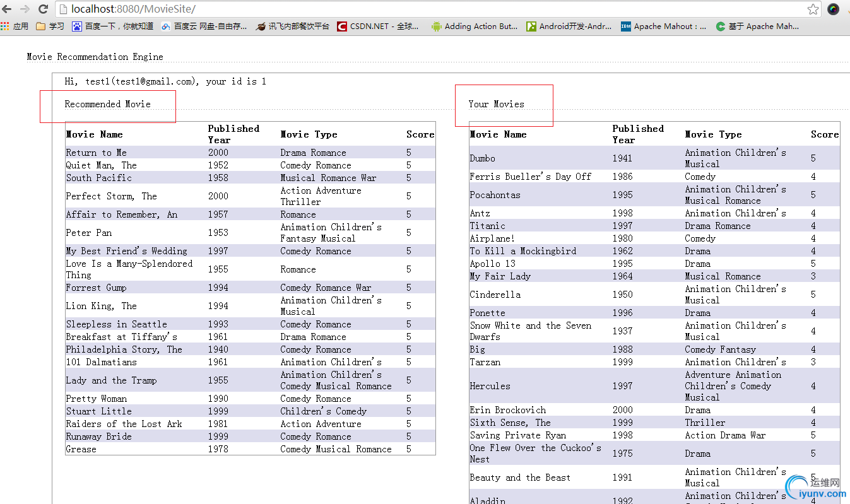Click Musical Romance War type of South Pacific

[328, 178]
